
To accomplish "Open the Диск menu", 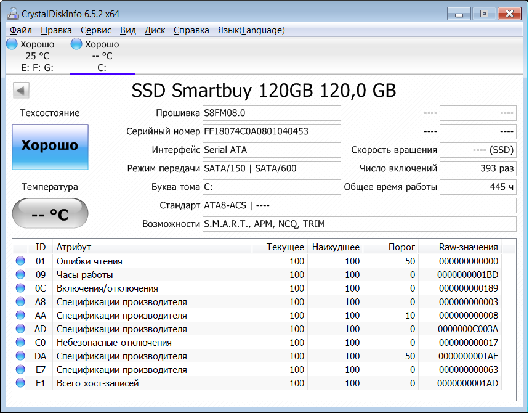I will click(x=155, y=30).
